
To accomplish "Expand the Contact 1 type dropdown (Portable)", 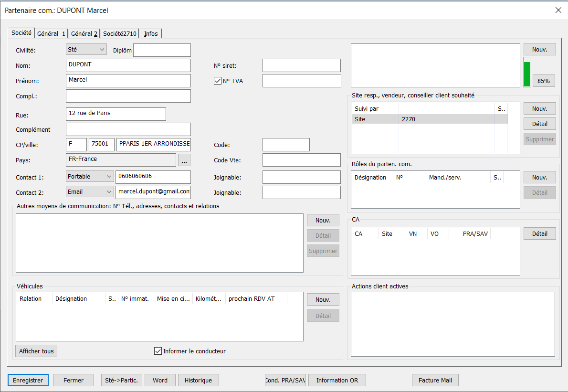I will tap(90, 177).
